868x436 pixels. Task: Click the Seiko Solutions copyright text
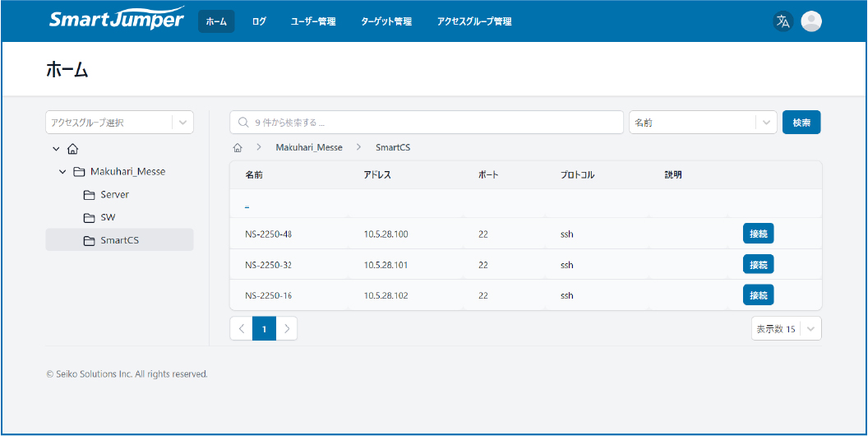(127, 374)
